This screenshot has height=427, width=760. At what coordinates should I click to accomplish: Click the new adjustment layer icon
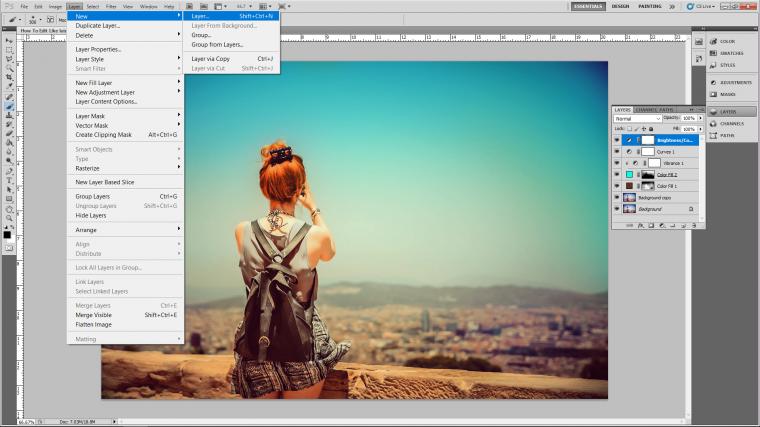(x=662, y=225)
